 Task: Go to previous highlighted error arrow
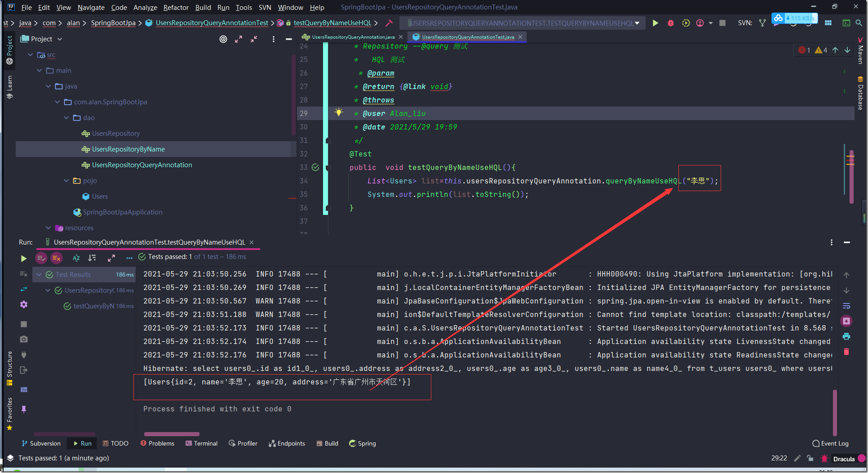coord(835,50)
